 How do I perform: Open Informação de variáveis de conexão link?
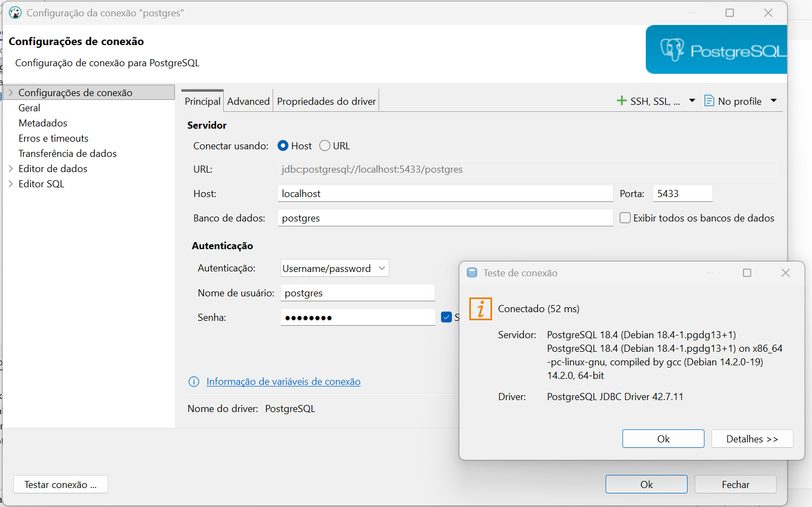point(284,382)
